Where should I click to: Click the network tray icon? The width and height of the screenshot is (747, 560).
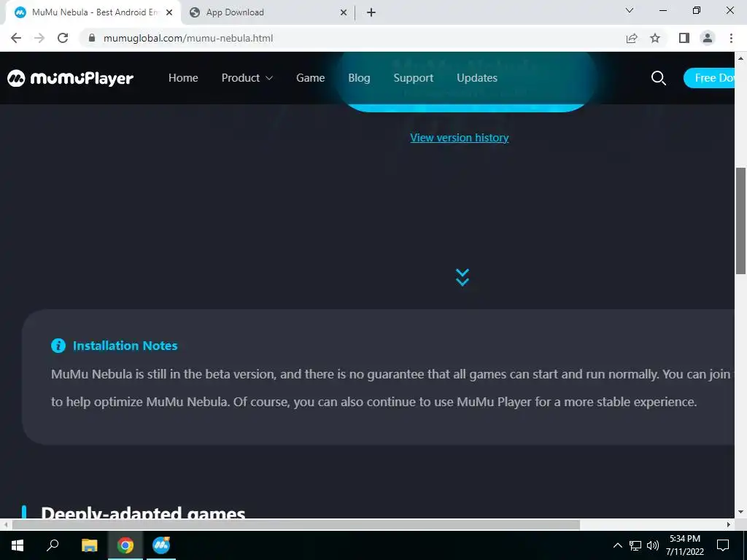tap(635, 545)
